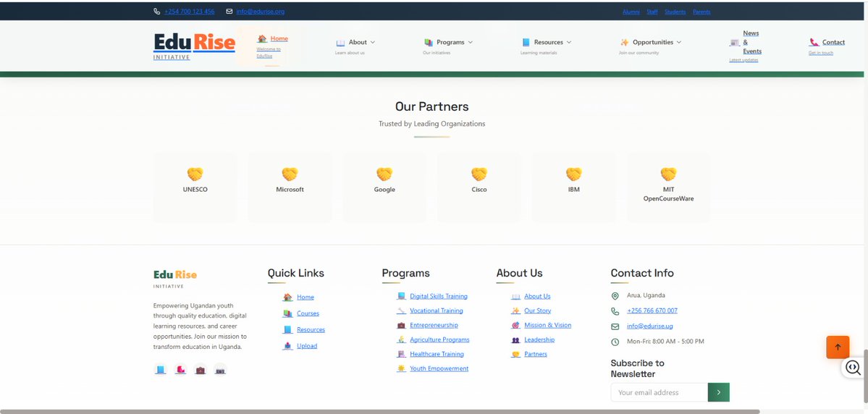Click target icon beside Mission & Vision
Viewport: 868px width, 414px height.
pos(515,326)
